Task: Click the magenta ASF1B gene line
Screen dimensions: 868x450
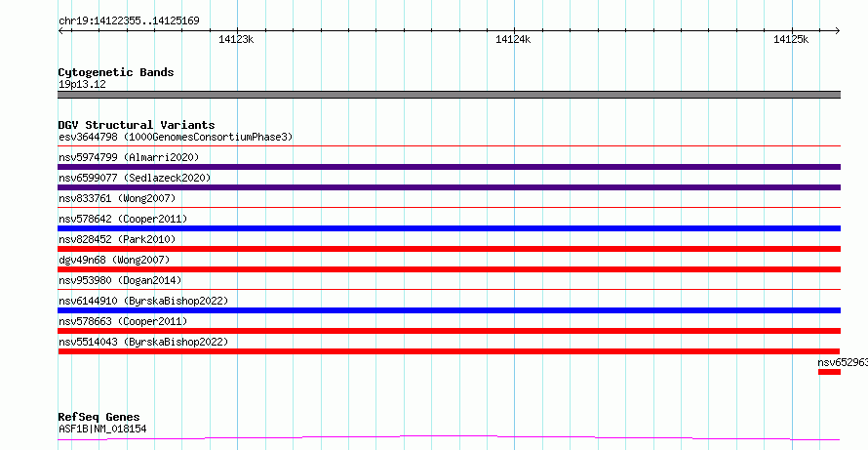Action: point(449,438)
